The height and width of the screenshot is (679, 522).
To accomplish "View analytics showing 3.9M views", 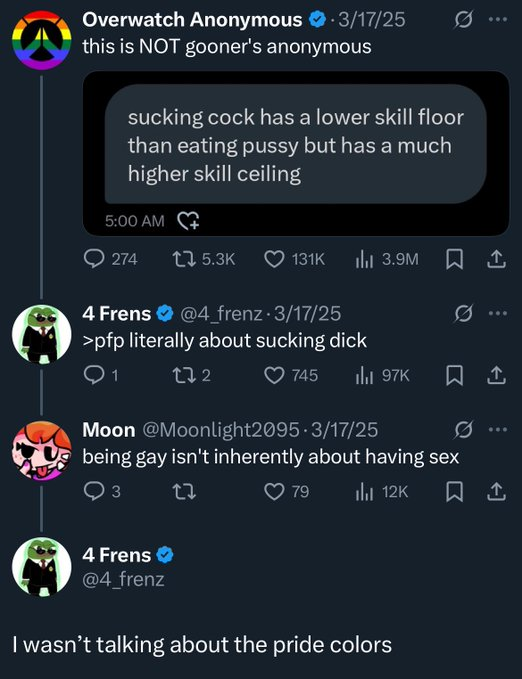I will (x=387, y=259).
